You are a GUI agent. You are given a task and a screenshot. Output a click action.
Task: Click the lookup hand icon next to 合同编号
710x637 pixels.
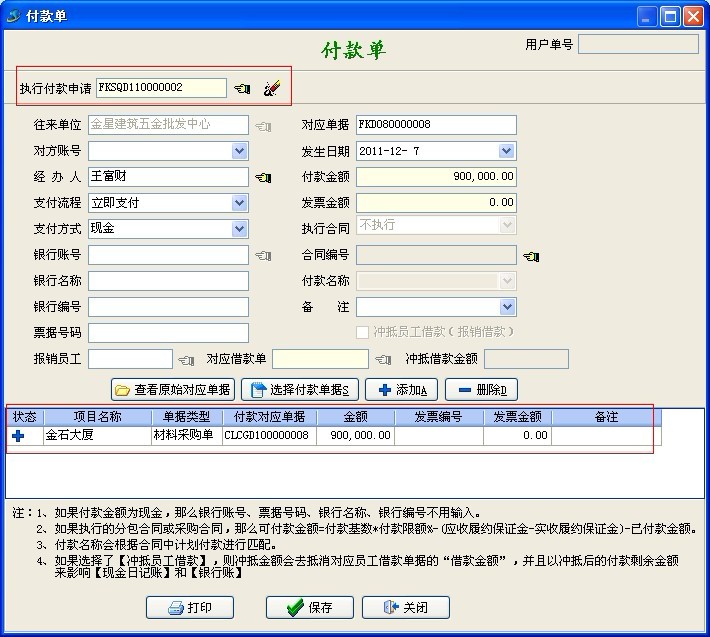click(531, 256)
